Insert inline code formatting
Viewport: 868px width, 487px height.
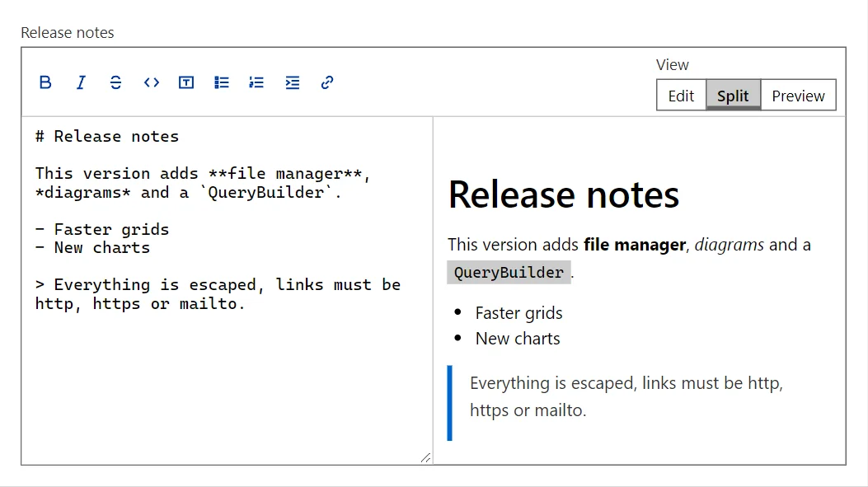coord(151,82)
